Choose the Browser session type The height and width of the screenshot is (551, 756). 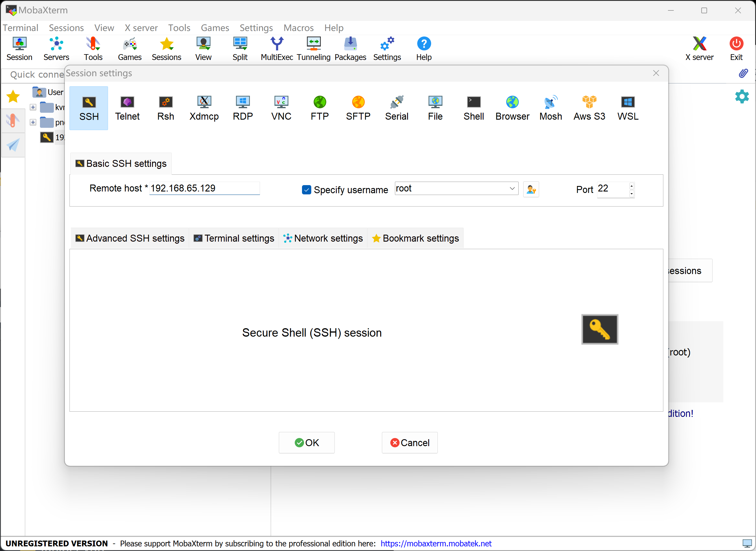pos(512,108)
